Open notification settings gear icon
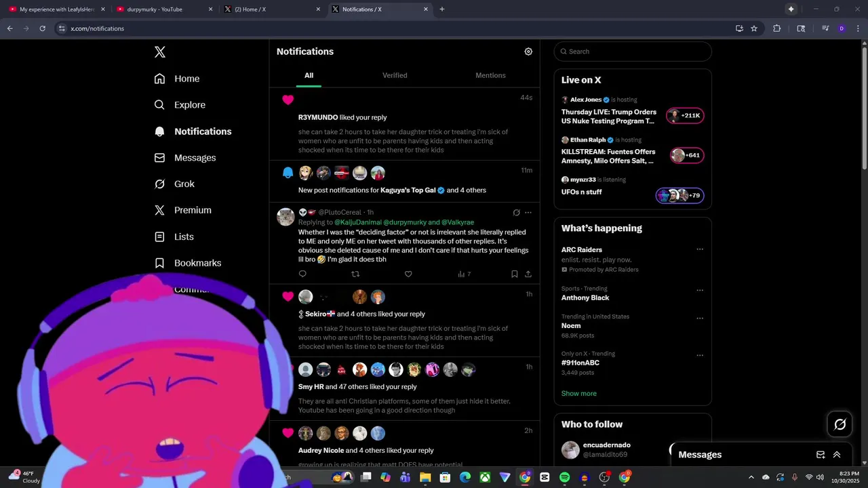The image size is (868, 488). [528, 52]
